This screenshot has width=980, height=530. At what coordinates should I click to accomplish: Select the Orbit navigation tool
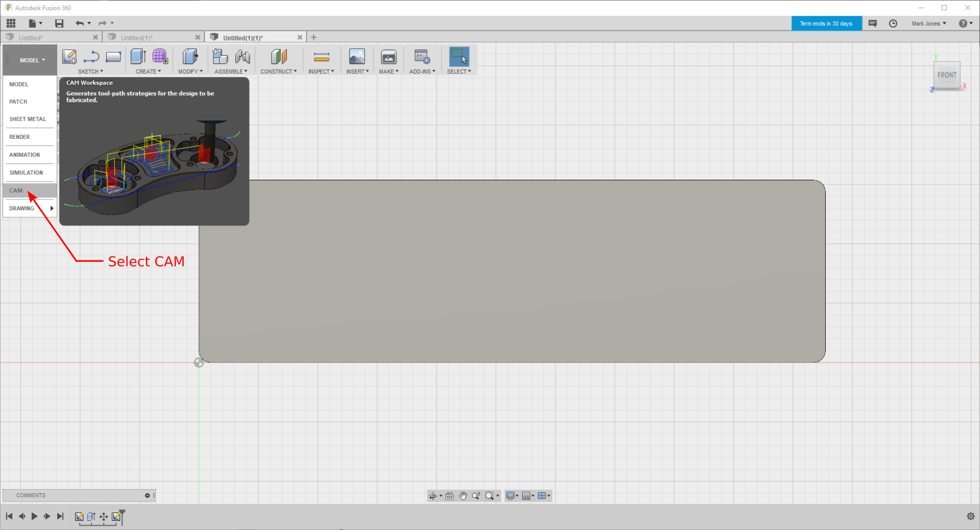point(433,496)
